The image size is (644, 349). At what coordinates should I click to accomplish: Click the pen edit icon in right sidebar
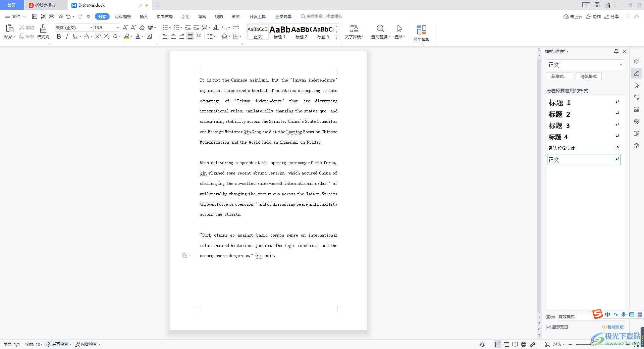point(637,73)
